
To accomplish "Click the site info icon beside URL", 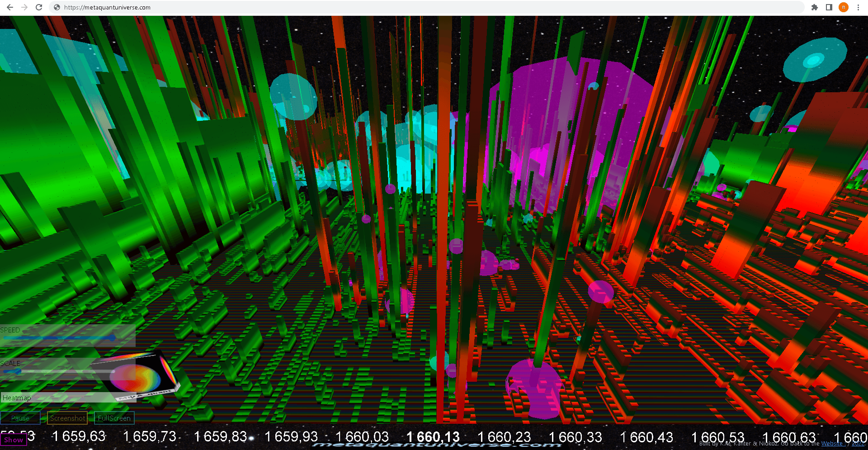I will click(57, 7).
